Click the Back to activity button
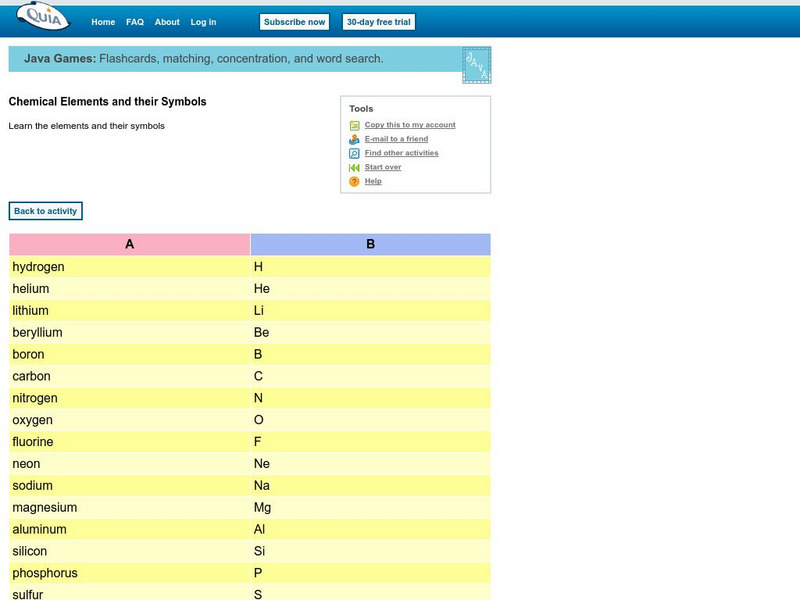The width and height of the screenshot is (800, 600). [x=44, y=211]
